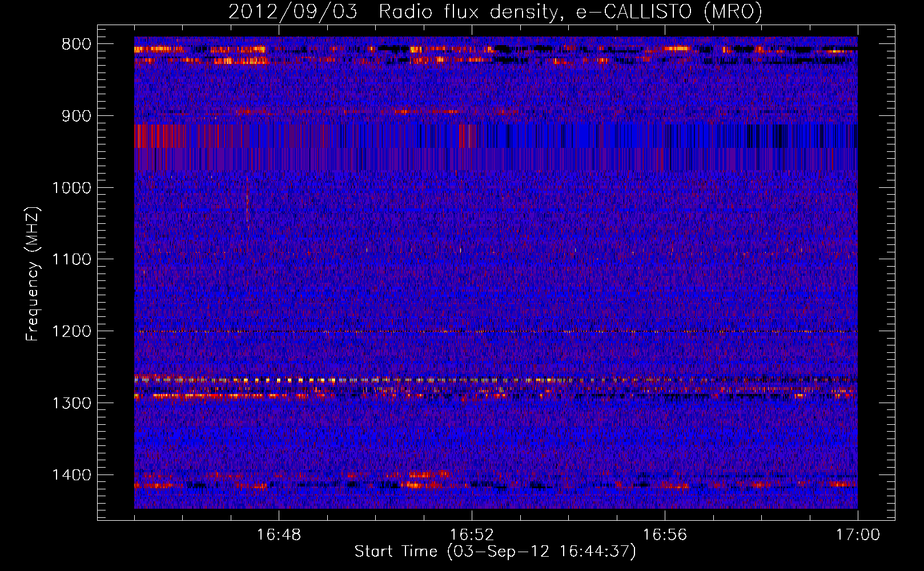Select the 1000 frequency tick label

click(x=72, y=188)
